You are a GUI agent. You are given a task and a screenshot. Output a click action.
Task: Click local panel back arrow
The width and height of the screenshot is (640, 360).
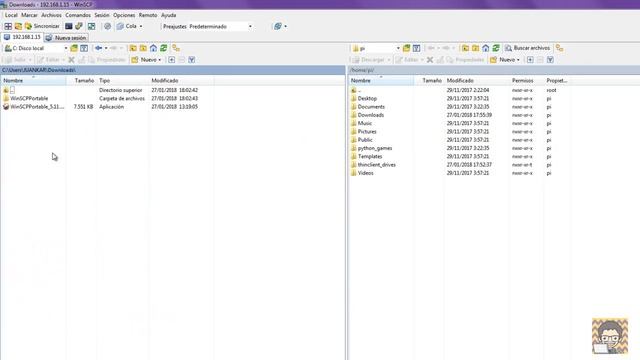pyautogui.click(x=98, y=48)
